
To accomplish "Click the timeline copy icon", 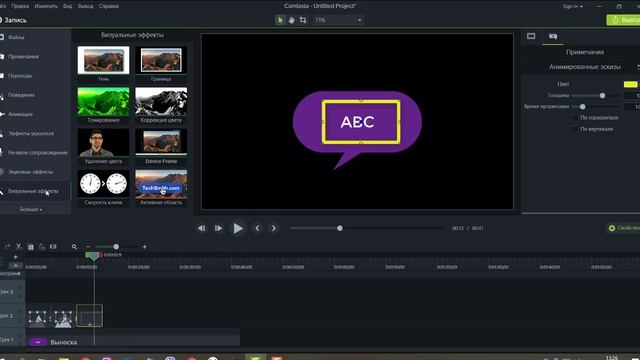I will click(x=31, y=247).
